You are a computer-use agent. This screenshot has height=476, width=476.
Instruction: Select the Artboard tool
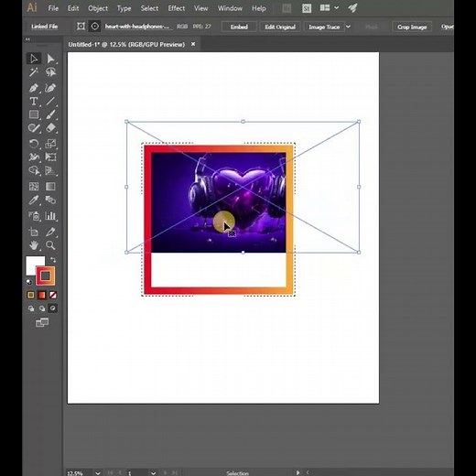34,233
